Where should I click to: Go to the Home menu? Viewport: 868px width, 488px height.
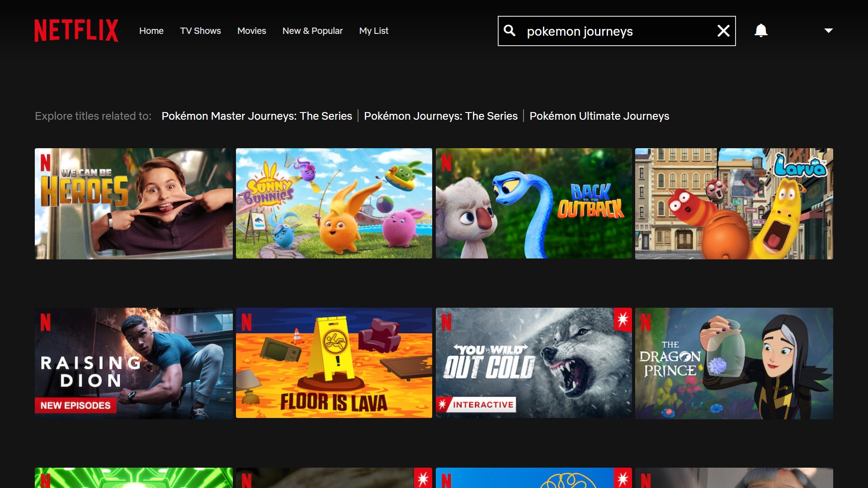[151, 31]
